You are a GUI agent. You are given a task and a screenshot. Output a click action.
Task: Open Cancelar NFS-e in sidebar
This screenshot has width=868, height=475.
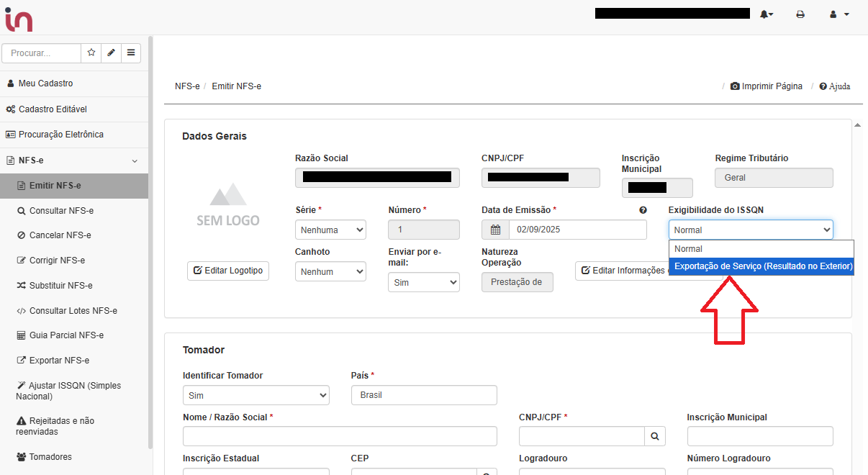(60, 235)
